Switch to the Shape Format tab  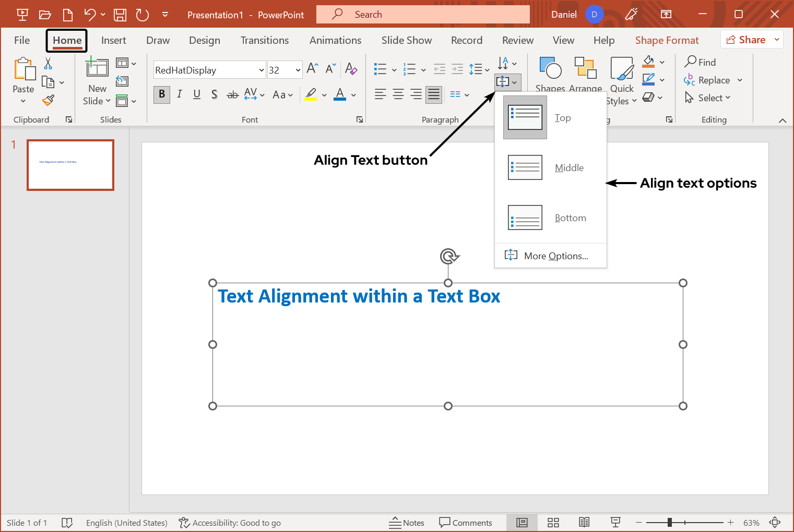pyautogui.click(x=667, y=40)
